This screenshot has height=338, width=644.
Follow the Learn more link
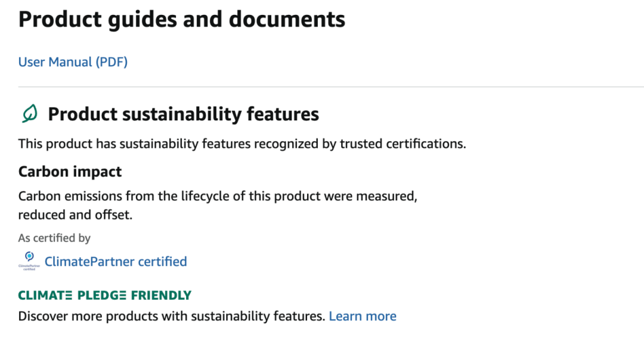pyautogui.click(x=363, y=316)
